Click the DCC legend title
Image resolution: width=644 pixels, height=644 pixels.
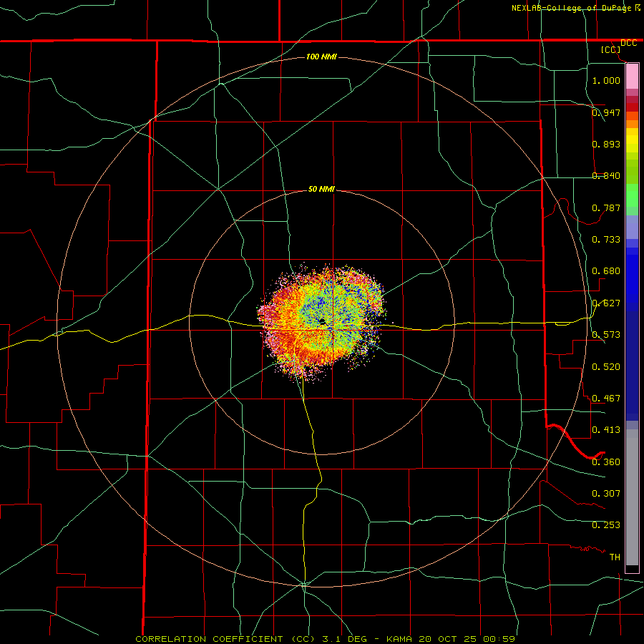point(628,43)
